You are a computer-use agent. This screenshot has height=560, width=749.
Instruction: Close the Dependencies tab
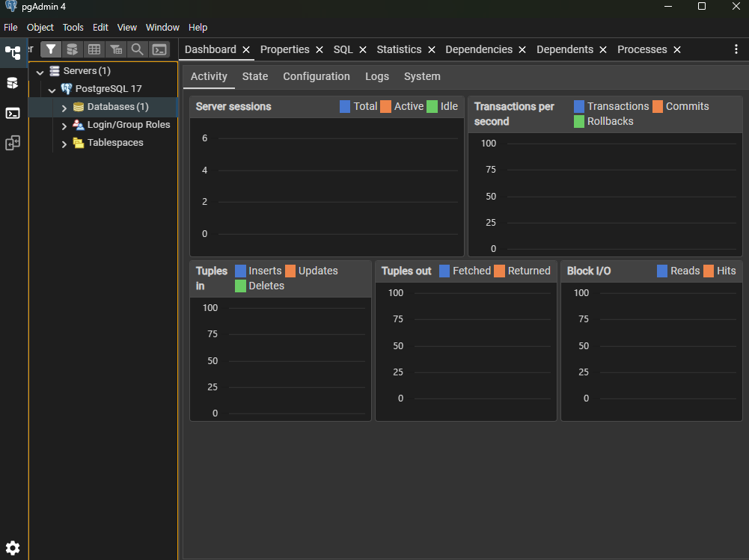[x=522, y=49]
